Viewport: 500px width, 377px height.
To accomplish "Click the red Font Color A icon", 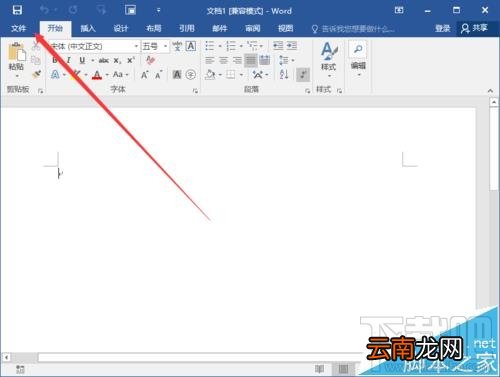I will (97, 75).
